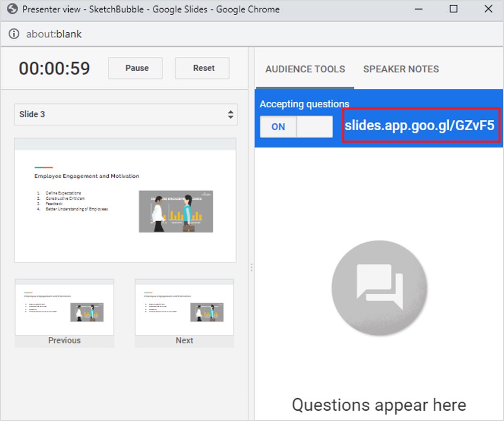Image resolution: width=504 pixels, height=421 pixels.
Task: Pause the presentation timer
Action: tap(136, 68)
